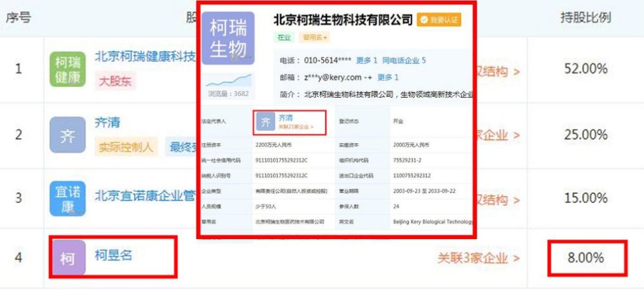This screenshot has width=644, height=290.
Task: Open the page-view trend chart thumbnail
Action: (229, 80)
